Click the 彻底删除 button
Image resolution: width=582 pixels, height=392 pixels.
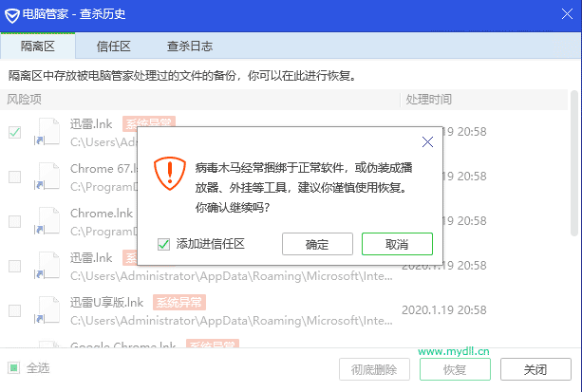point(374,369)
